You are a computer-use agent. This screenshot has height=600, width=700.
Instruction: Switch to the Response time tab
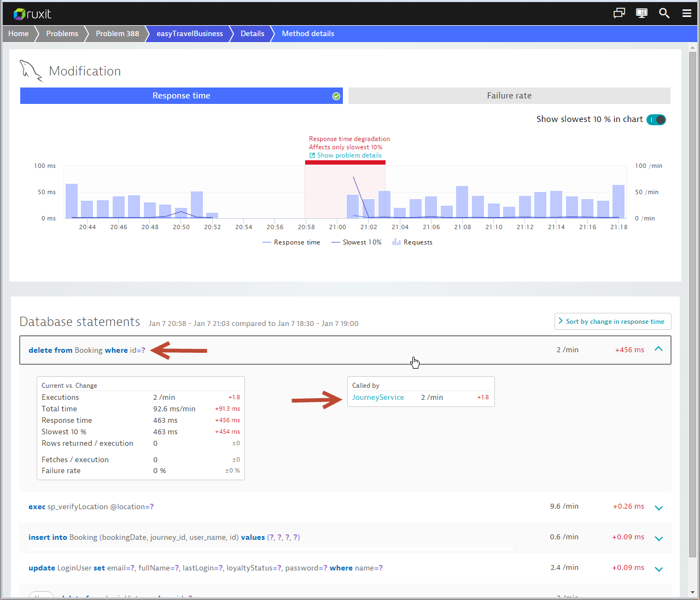(x=182, y=96)
